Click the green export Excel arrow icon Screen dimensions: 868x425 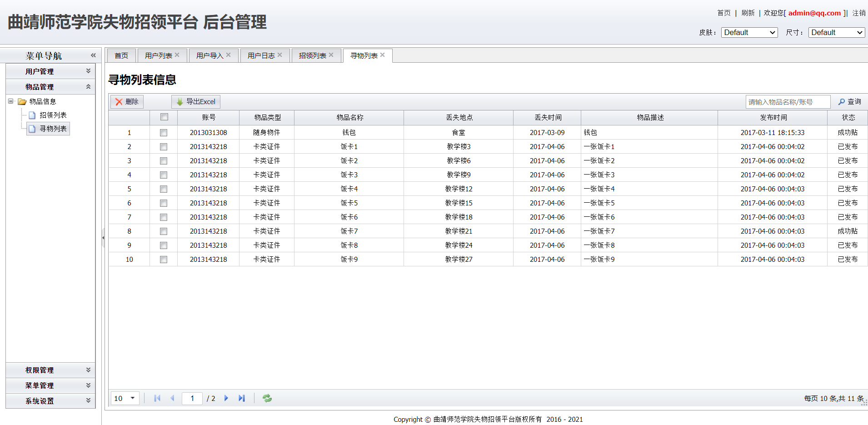pyautogui.click(x=180, y=102)
